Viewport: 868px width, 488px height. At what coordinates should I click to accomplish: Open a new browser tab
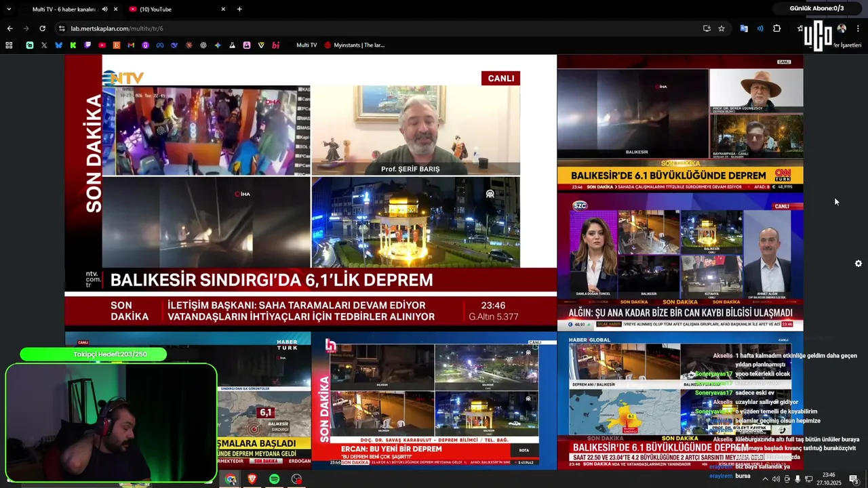coord(239,9)
